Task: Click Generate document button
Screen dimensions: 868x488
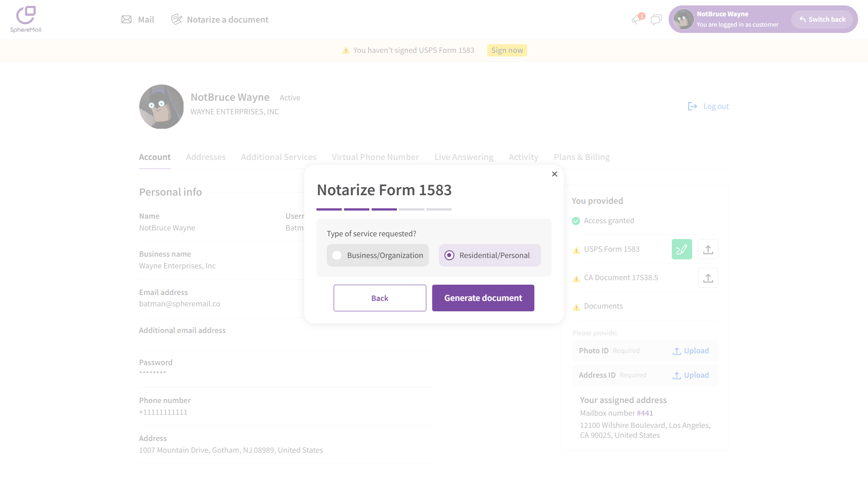Action: click(x=483, y=298)
